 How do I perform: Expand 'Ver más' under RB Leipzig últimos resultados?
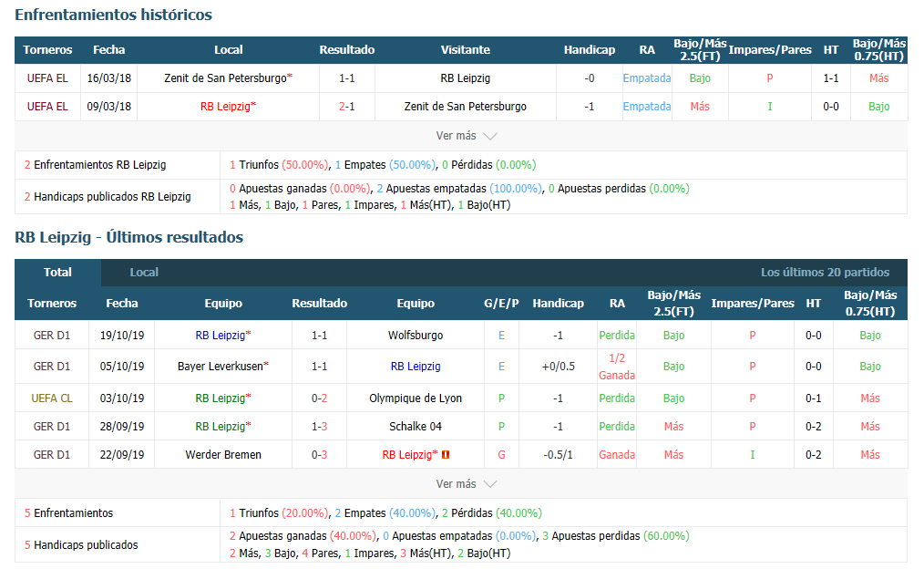467,484
